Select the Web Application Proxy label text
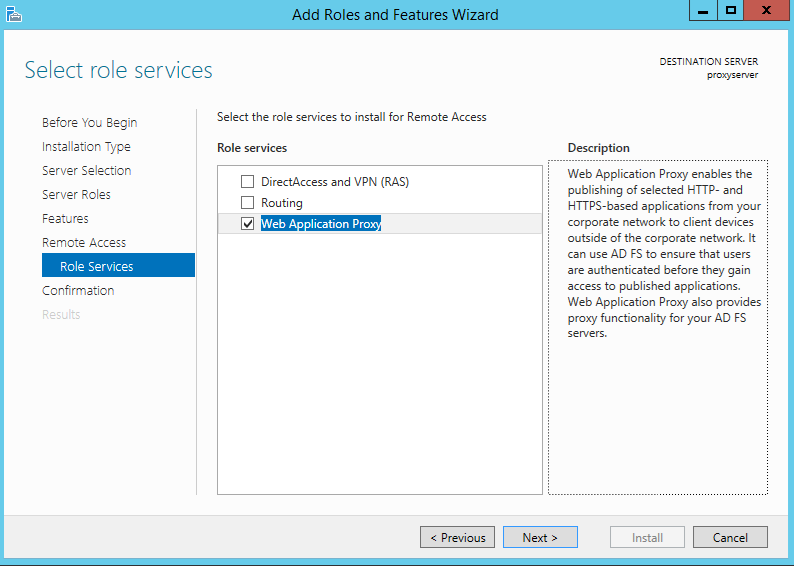Screen dimensions: 794x566 pyautogui.click(x=321, y=224)
